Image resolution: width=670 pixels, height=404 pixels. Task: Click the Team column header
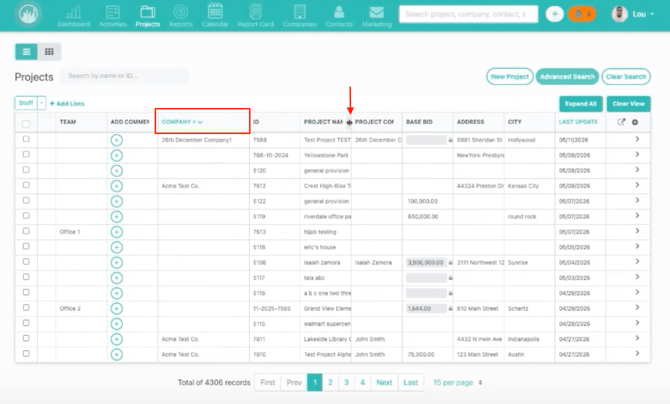[68, 122]
